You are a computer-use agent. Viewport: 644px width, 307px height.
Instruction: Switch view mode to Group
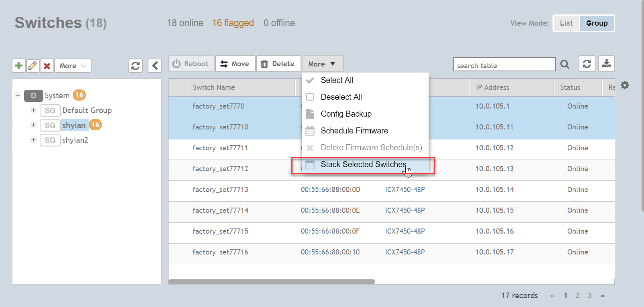tap(597, 23)
